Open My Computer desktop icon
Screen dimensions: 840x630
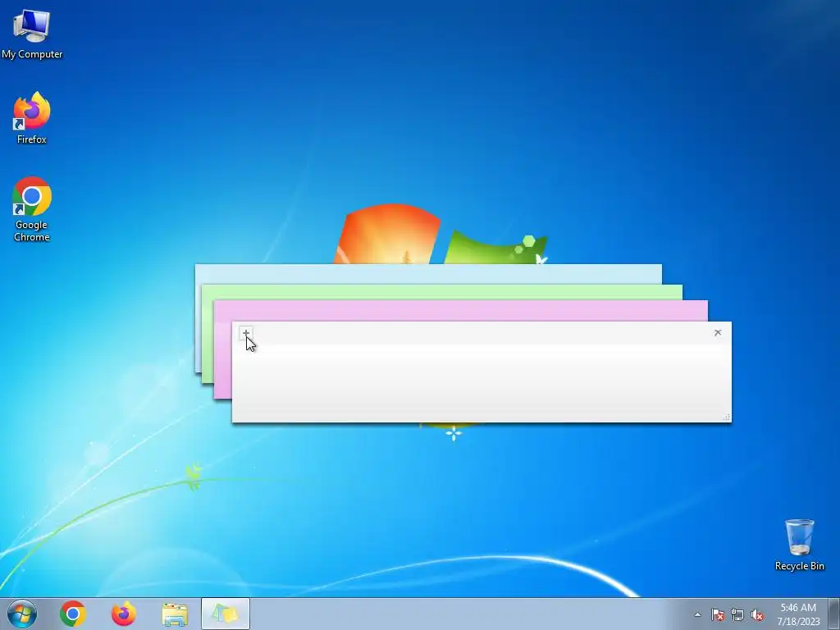click(32, 34)
